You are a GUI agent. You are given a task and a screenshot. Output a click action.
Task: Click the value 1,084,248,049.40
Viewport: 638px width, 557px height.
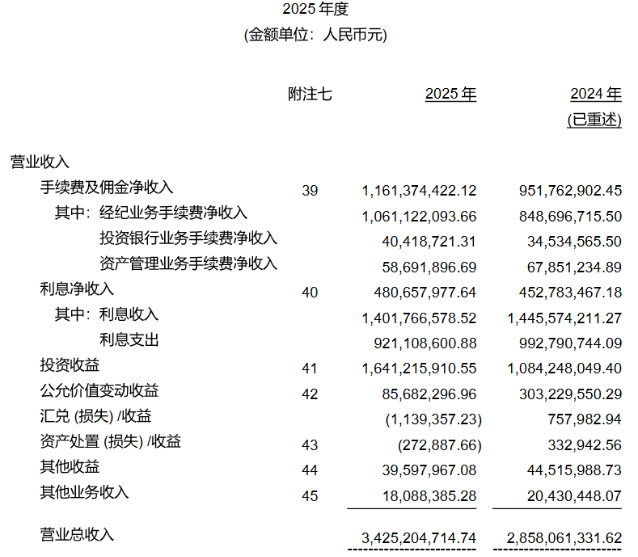tap(564, 369)
